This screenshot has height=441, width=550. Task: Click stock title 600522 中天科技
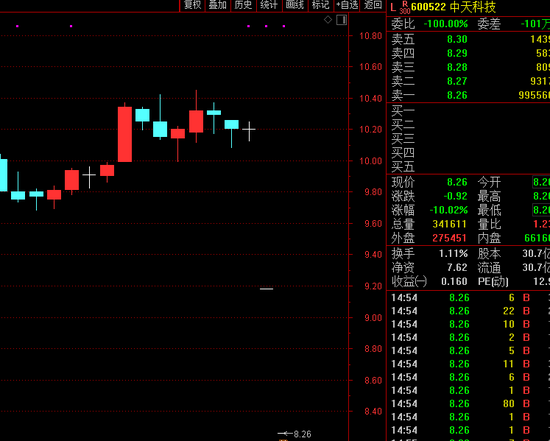click(454, 7)
